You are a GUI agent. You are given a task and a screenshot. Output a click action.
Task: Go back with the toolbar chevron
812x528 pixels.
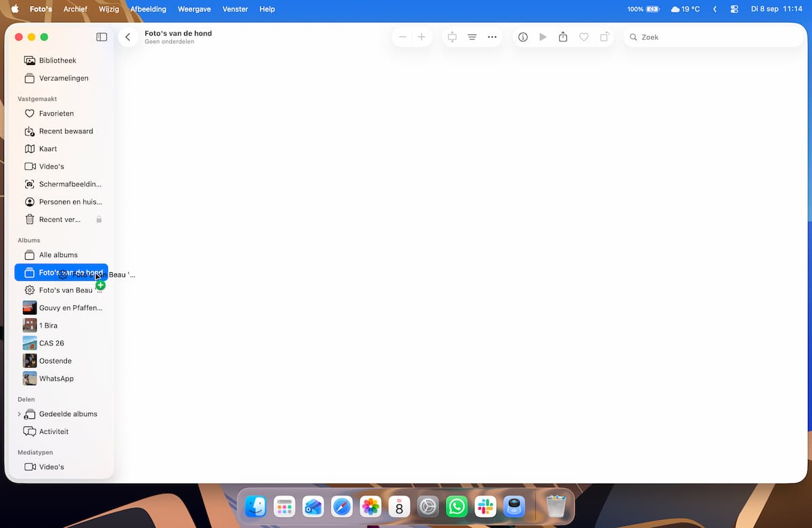click(128, 37)
